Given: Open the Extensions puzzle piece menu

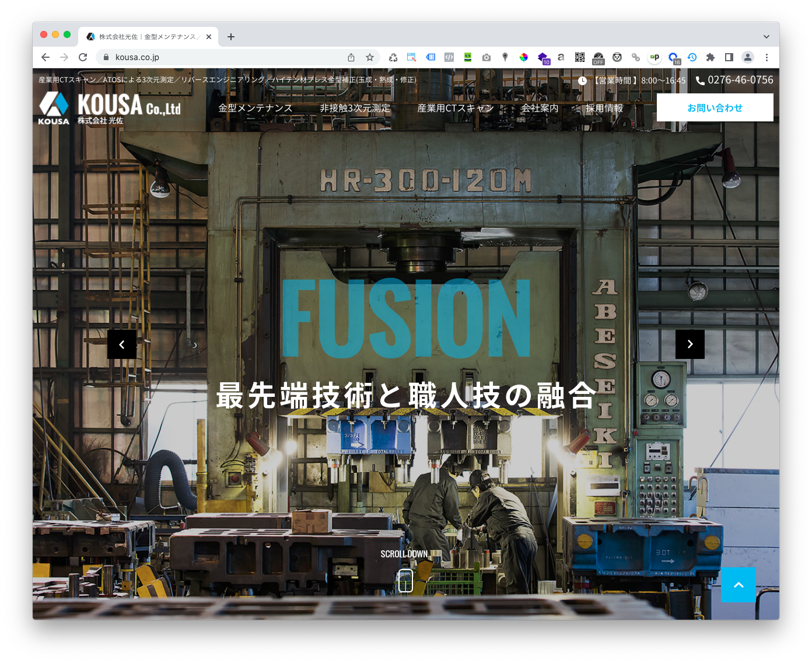Looking at the screenshot, I should coord(710,57).
